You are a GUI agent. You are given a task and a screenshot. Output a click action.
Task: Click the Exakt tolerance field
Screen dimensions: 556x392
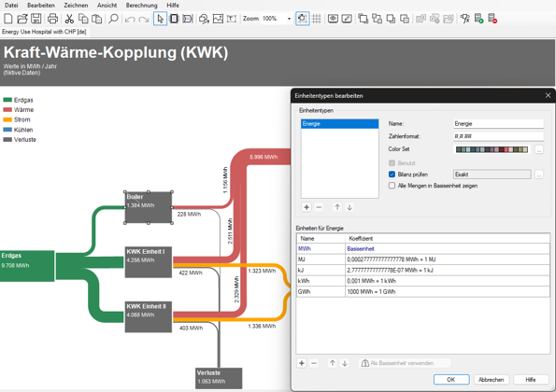[492, 175]
